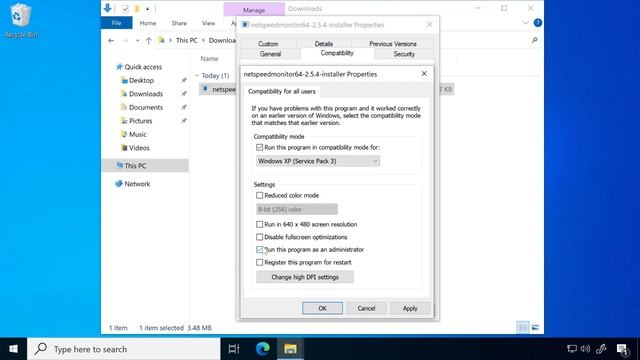
Task: Go back in File Explorer
Action: tap(111, 40)
